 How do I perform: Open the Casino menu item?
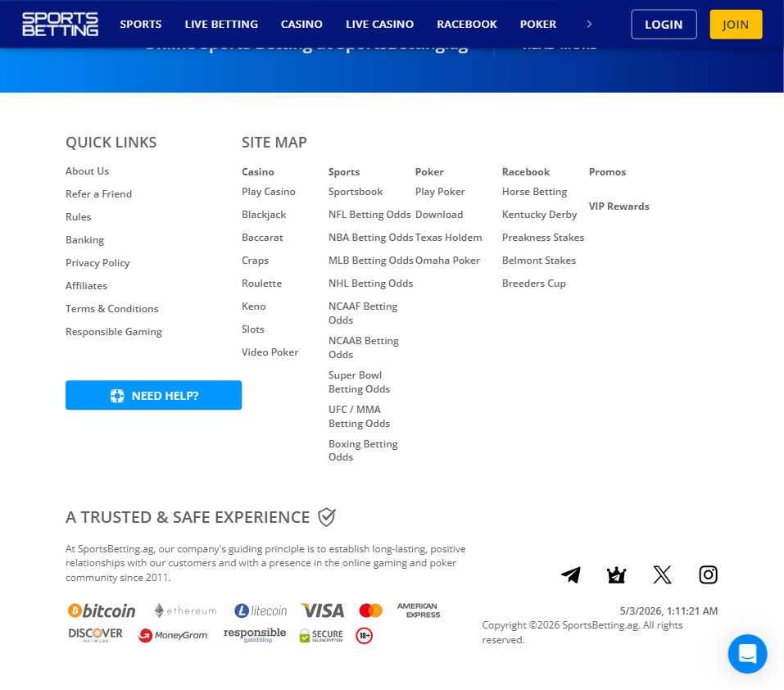coord(301,24)
